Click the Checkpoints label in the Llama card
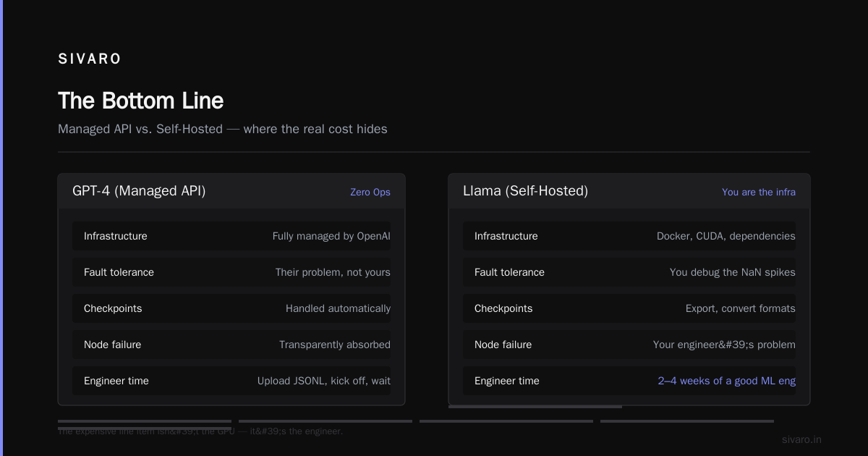Viewport: 868px width, 456px height. [x=503, y=308]
